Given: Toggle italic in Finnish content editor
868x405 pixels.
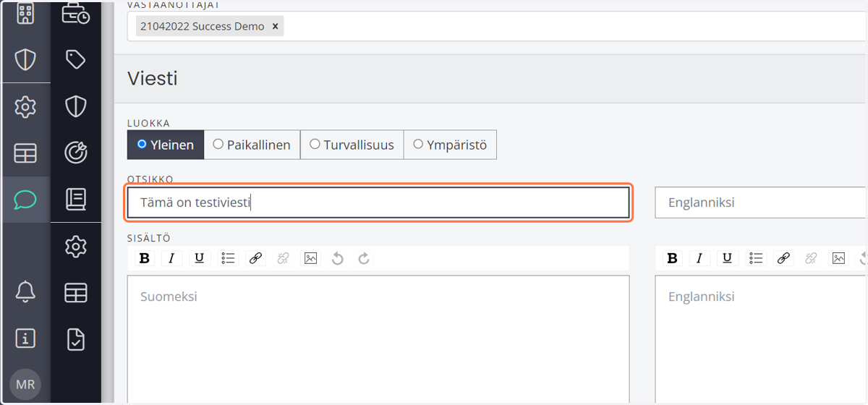Looking at the screenshot, I should point(171,258).
